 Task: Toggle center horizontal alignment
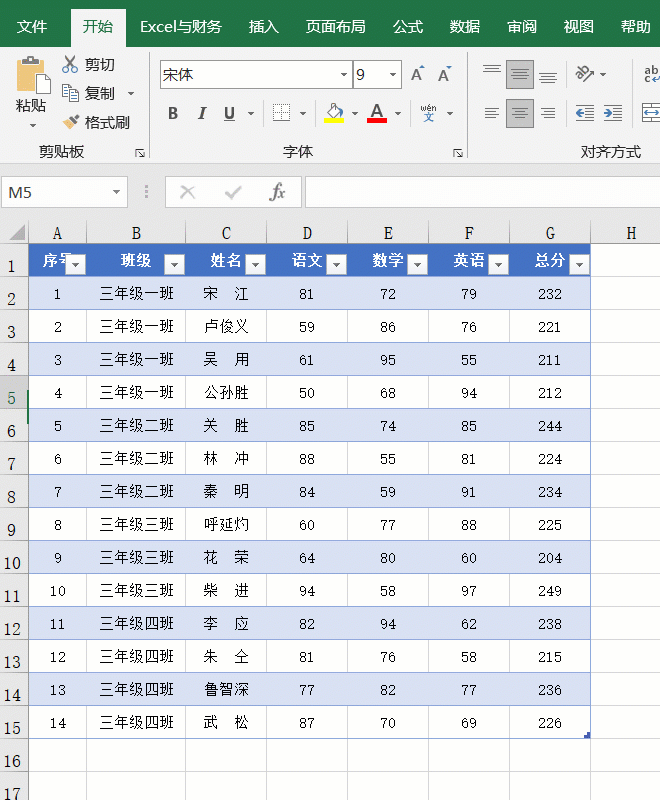(519, 113)
